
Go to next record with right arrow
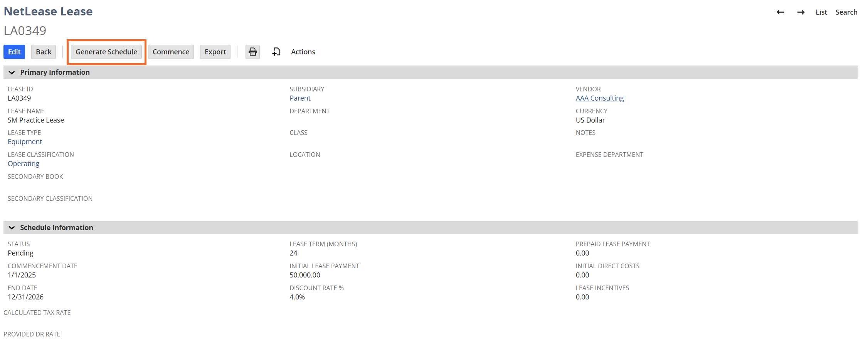(801, 12)
